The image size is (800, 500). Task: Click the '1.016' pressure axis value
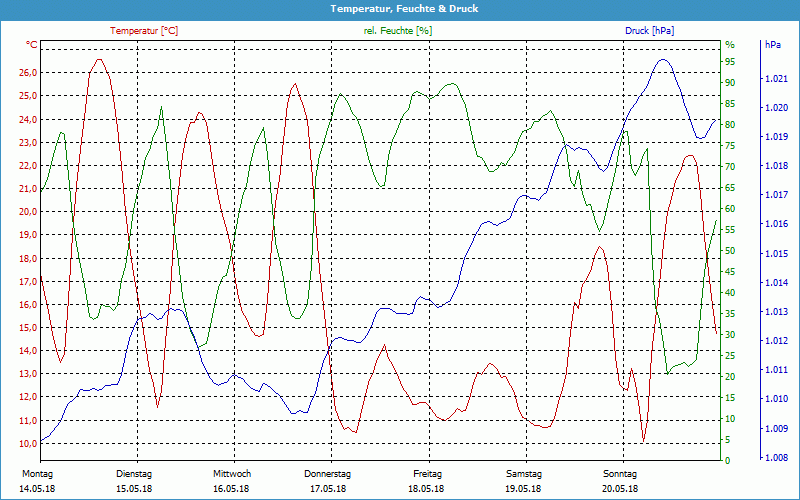click(777, 224)
